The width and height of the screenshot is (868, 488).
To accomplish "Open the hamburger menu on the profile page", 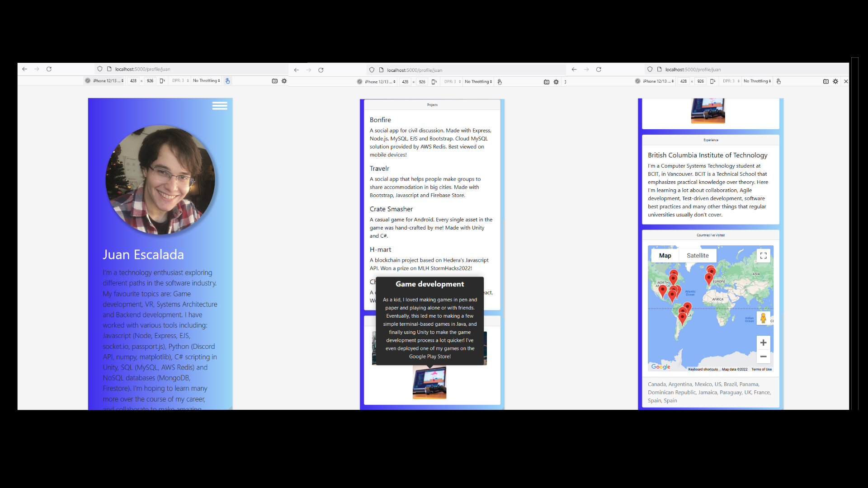I will (220, 106).
